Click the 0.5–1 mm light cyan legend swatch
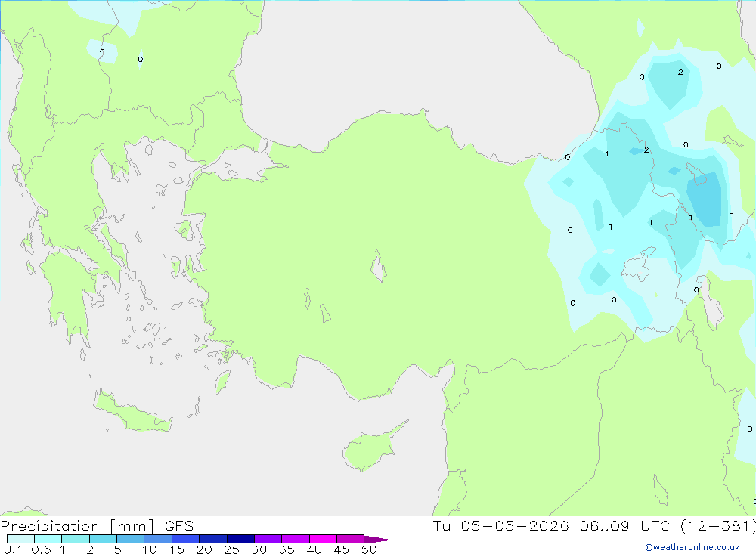 (x=48, y=539)
